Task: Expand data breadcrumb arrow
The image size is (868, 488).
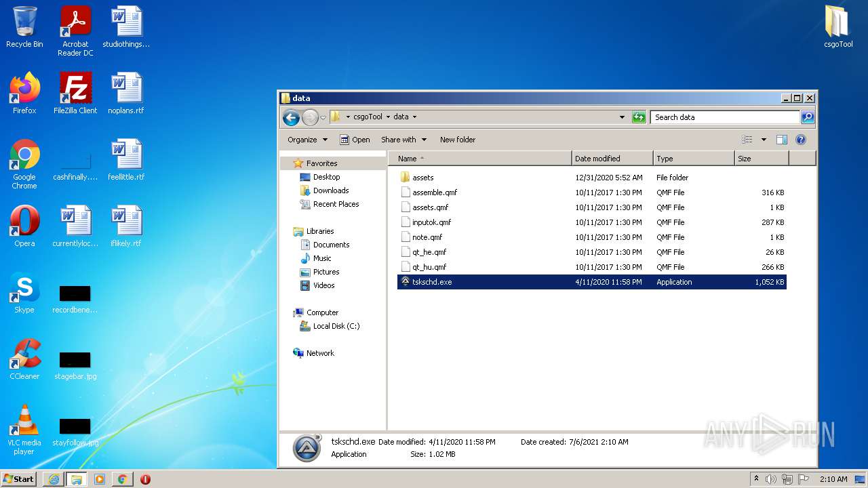Action: tap(414, 117)
